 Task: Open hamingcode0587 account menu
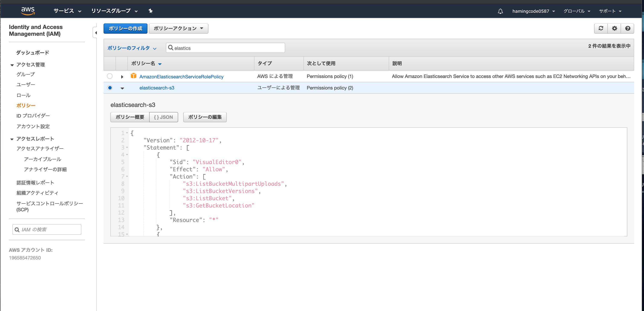[x=533, y=11]
